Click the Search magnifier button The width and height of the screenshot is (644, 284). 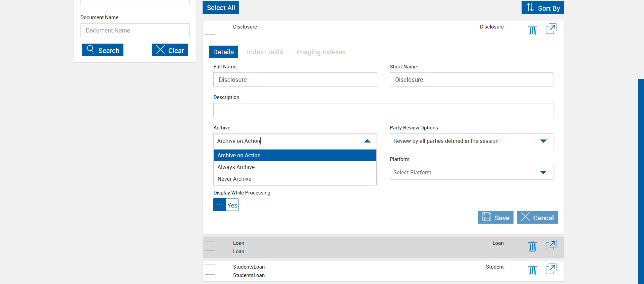pos(103,50)
